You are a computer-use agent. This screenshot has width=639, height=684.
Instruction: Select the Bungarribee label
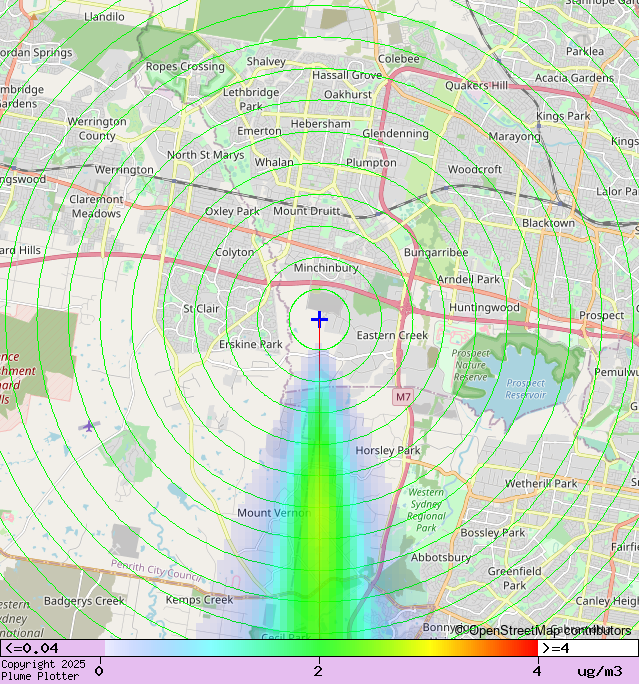tap(436, 253)
